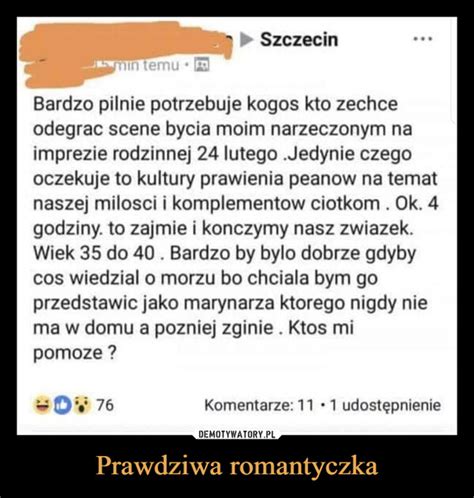The image size is (474, 498).
Task: Click the word 'marynarza' in the post
Action: [228, 304]
